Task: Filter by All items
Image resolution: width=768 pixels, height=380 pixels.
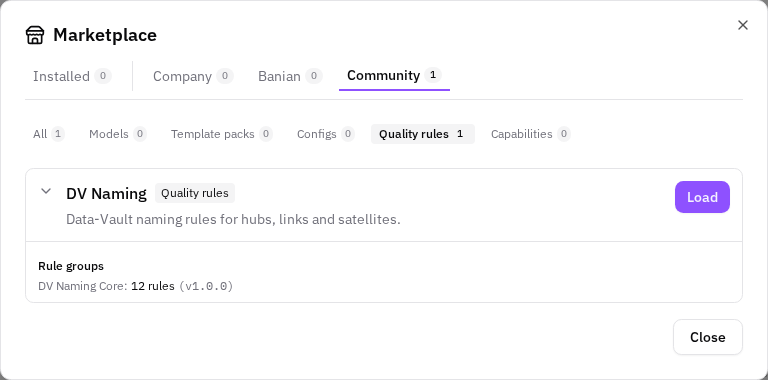Action: pyautogui.click(x=48, y=134)
